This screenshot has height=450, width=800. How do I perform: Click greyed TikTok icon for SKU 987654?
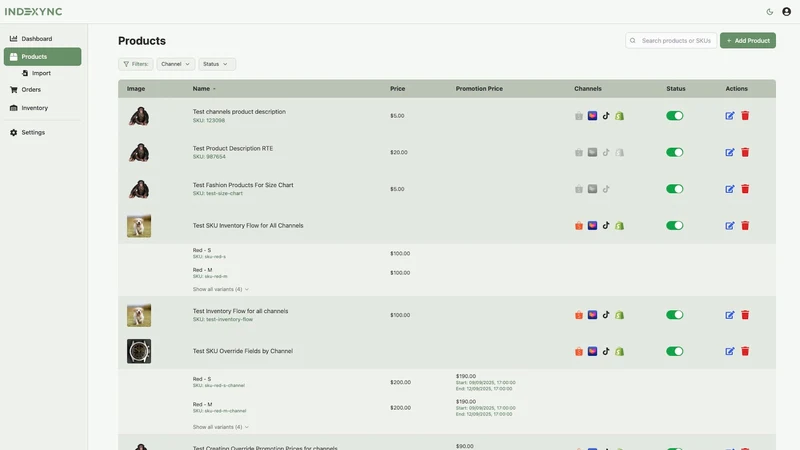tap(606, 153)
